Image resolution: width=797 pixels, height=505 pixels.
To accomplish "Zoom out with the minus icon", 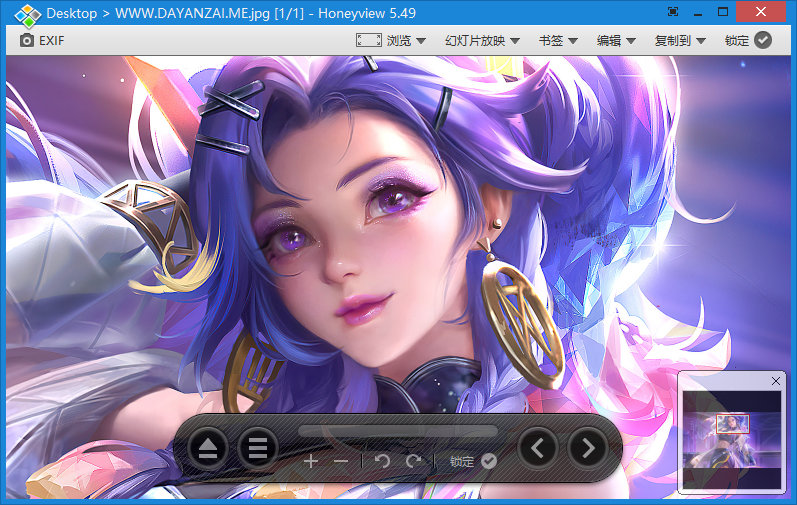I will click(341, 461).
